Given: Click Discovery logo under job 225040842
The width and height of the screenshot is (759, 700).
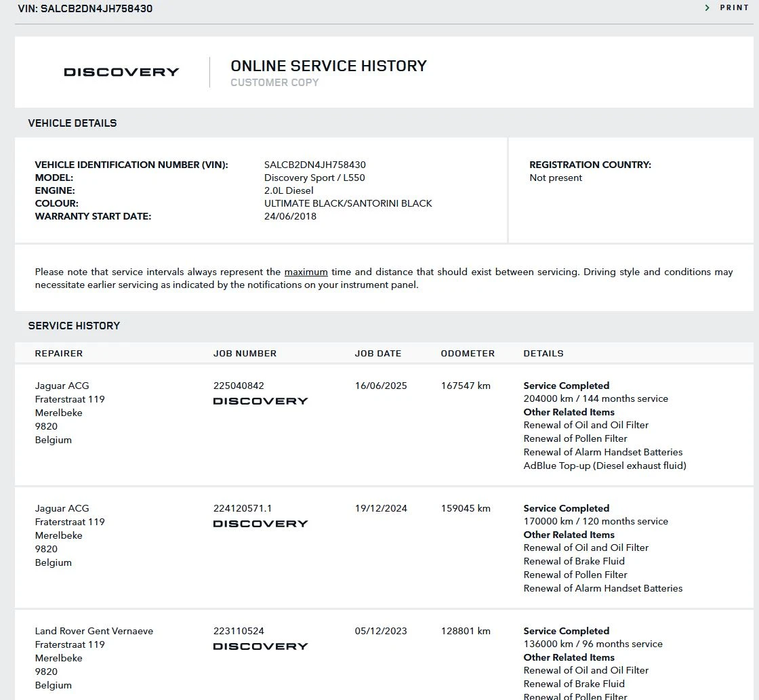Looking at the screenshot, I should pos(260,401).
